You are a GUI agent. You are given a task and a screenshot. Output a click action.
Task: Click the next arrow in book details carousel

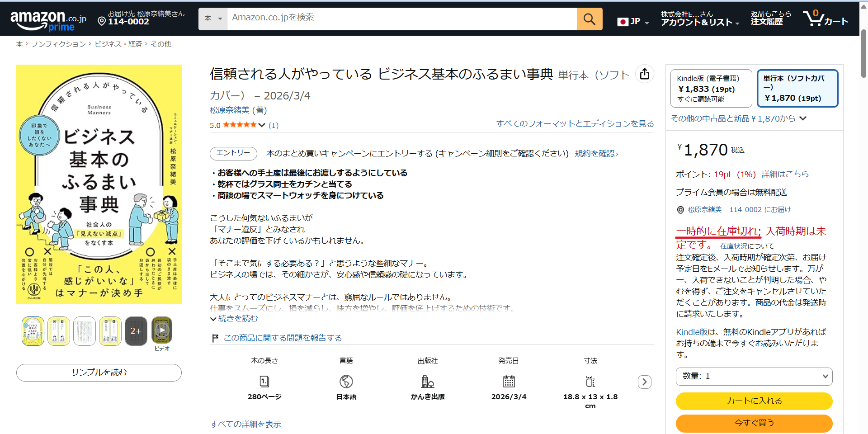tap(644, 382)
